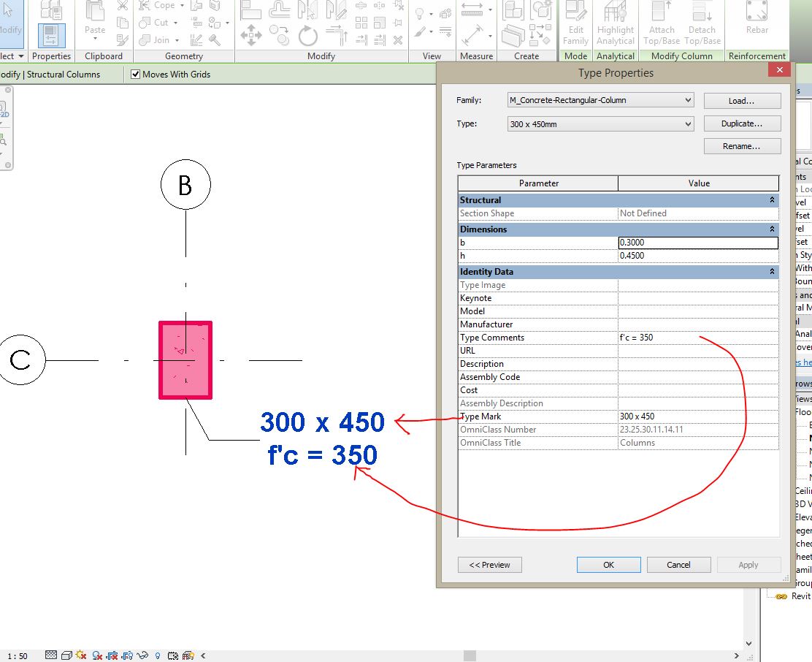The height and width of the screenshot is (662, 812).
Task: Click the 1 : 50 view scale
Action: pos(17,655)
